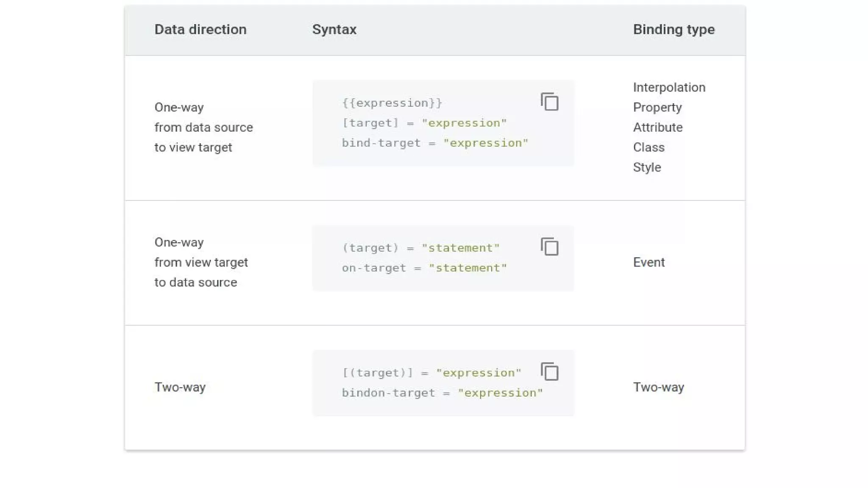Click the Binding type column header
Viewport: 868px width, 488px height.
coord(673,30)
